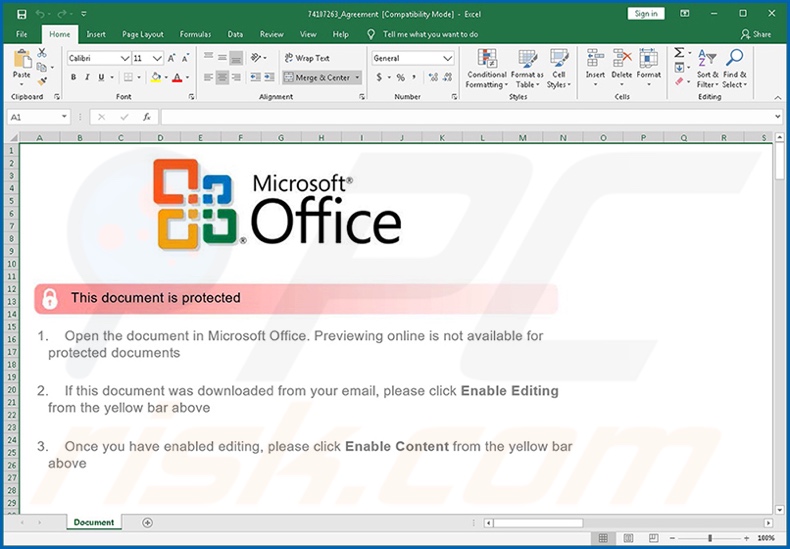Click Orientation text angle icon
Screen dimensions: 790x549
[256, 58]
